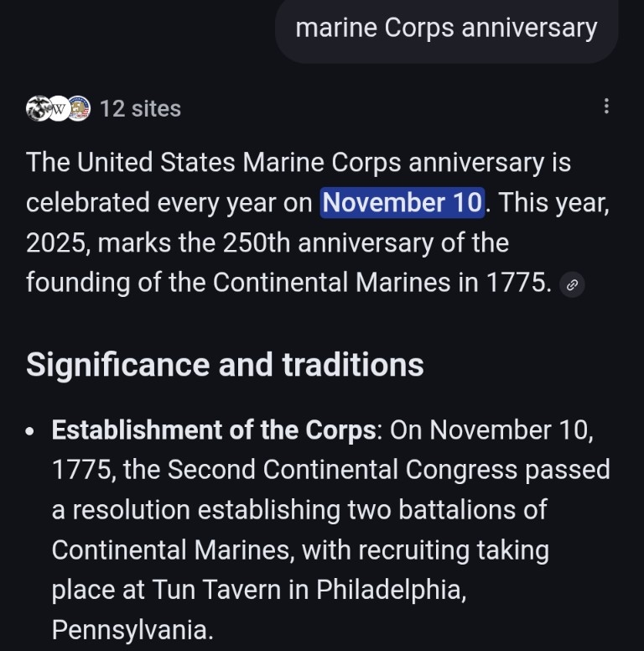Expand the 12 sites source list
The image size is (644, 651).
(140, 108)
